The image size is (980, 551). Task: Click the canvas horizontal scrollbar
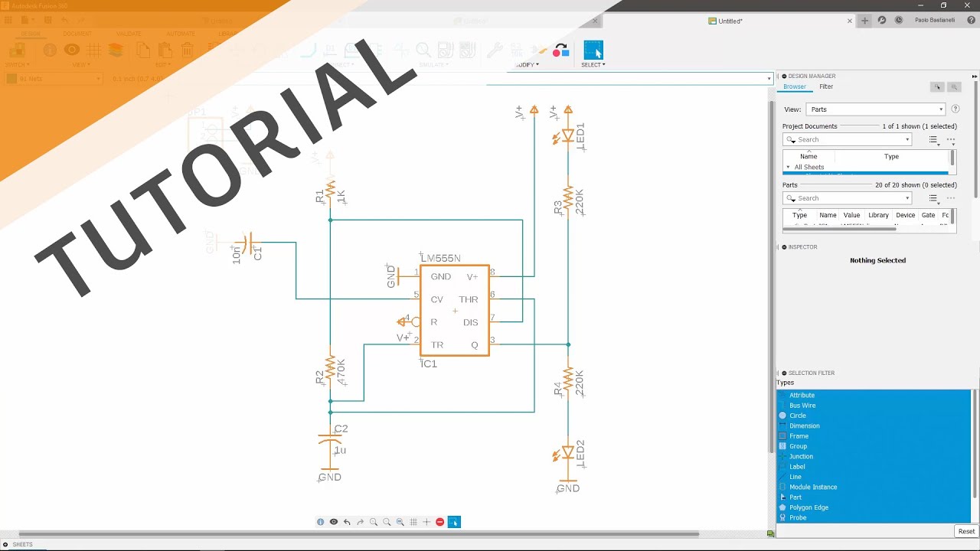pos(358,533)
